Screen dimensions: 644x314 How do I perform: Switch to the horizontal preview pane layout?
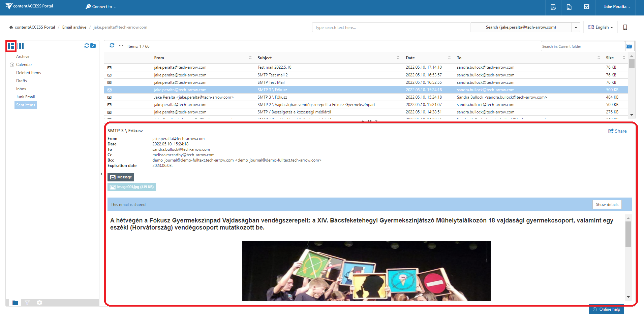11,46
